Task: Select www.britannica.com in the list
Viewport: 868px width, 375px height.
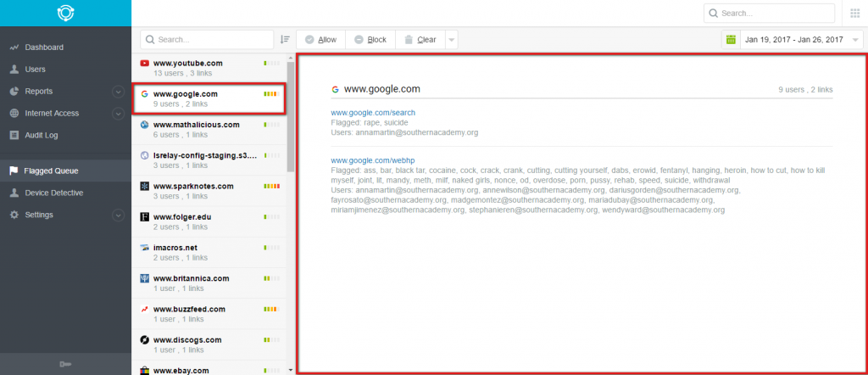Action: pyautogui.click(x=209, y=283)
